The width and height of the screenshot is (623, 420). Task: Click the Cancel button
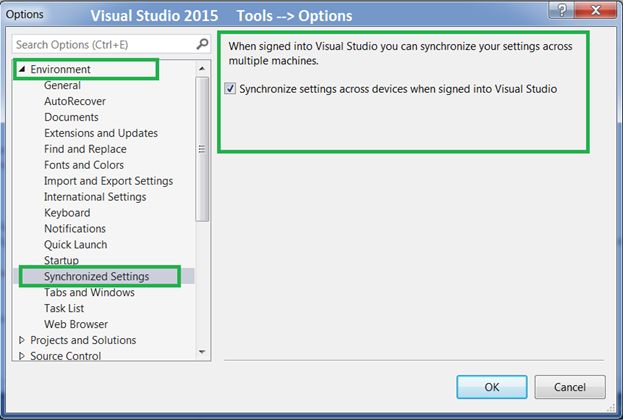pos(570,387)
